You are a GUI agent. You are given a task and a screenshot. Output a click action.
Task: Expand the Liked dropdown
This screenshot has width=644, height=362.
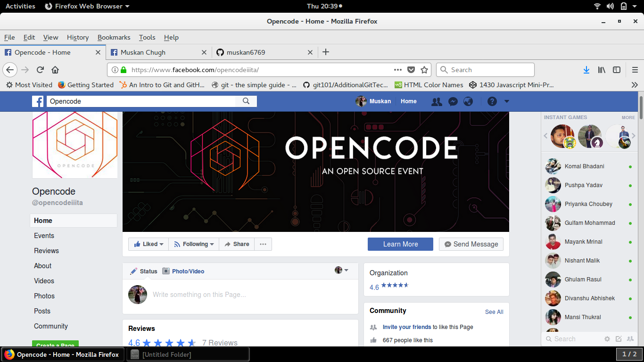point(160,244)
